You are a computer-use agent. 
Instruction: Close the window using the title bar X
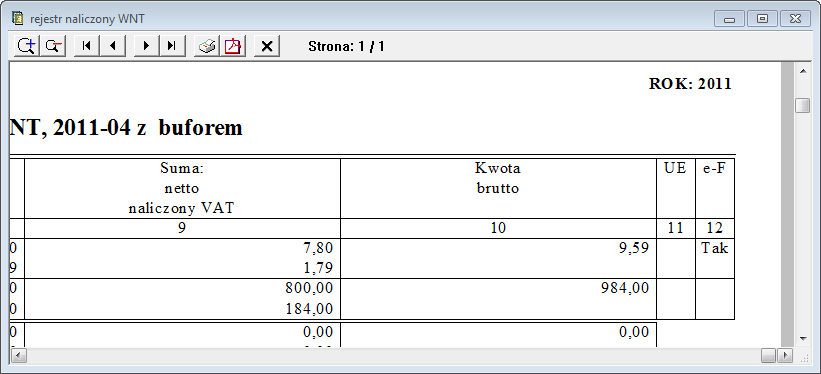(x=795, y=19)
